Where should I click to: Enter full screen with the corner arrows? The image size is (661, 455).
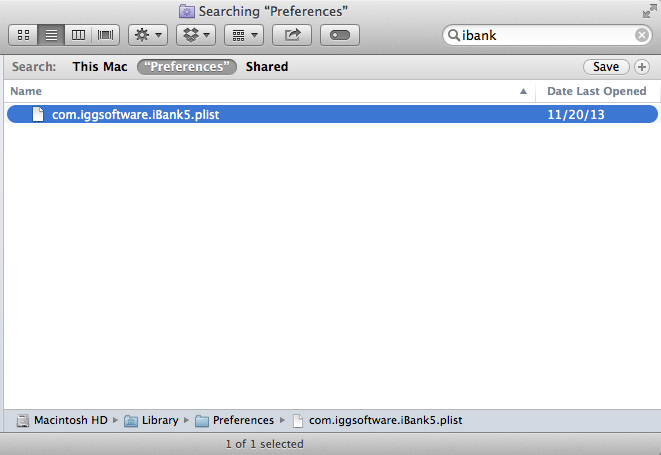click(x=649, y=11)
